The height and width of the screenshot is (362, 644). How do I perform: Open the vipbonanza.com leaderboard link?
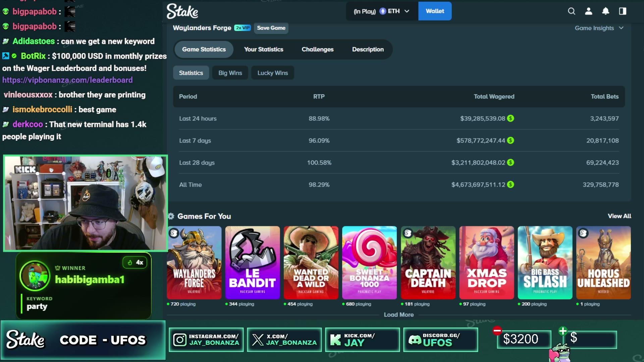coord(67,80)
